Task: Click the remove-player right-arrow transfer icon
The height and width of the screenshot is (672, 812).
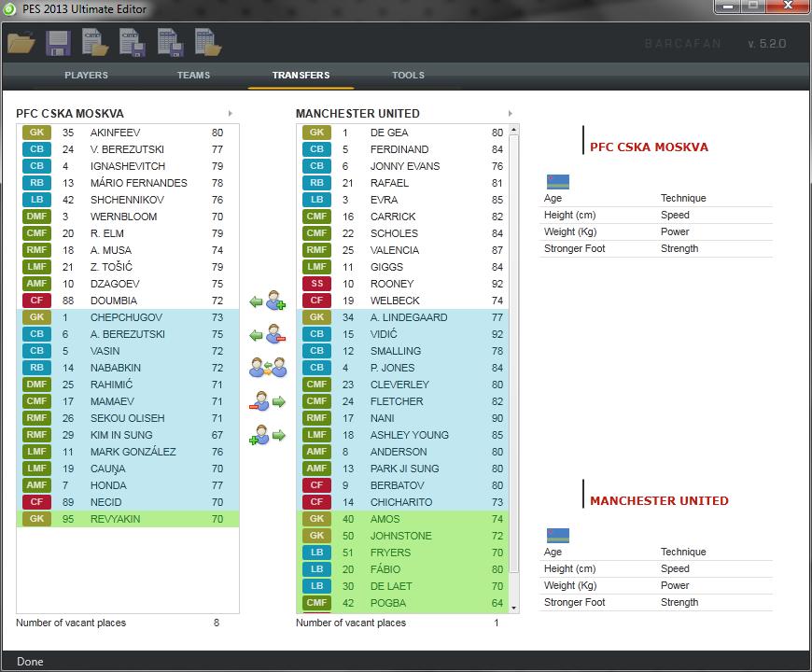Action: coord(268,401)
